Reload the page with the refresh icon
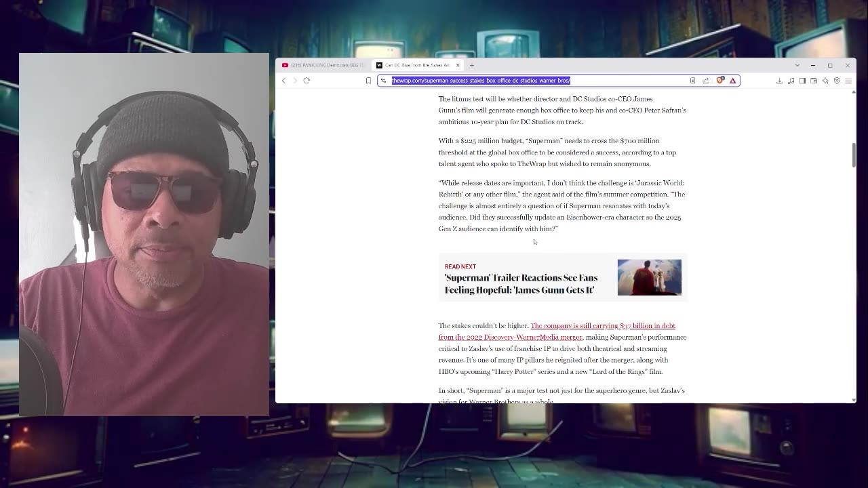Screen dimensions: 868x488 307,81
